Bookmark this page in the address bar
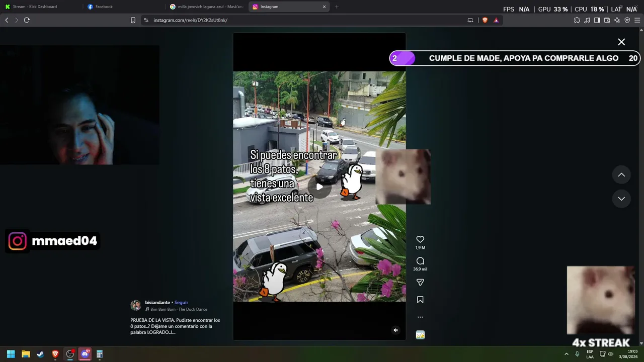Image resolution: width=644 pixels, height=362 pixels. pyautogui.click(x=133, y=20)
